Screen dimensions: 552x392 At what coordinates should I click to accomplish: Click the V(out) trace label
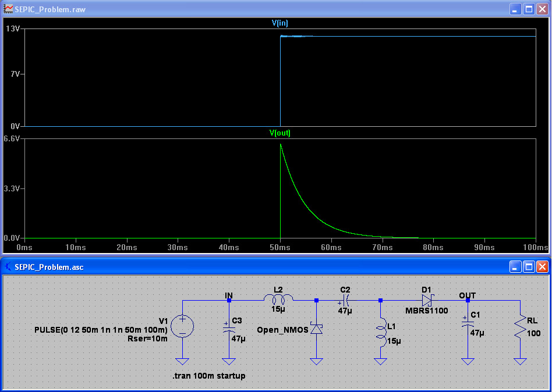point(280,133)
